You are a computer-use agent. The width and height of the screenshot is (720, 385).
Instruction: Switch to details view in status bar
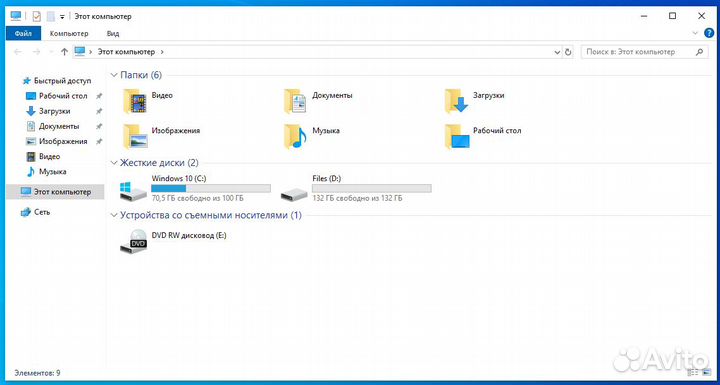pos(693,373)
